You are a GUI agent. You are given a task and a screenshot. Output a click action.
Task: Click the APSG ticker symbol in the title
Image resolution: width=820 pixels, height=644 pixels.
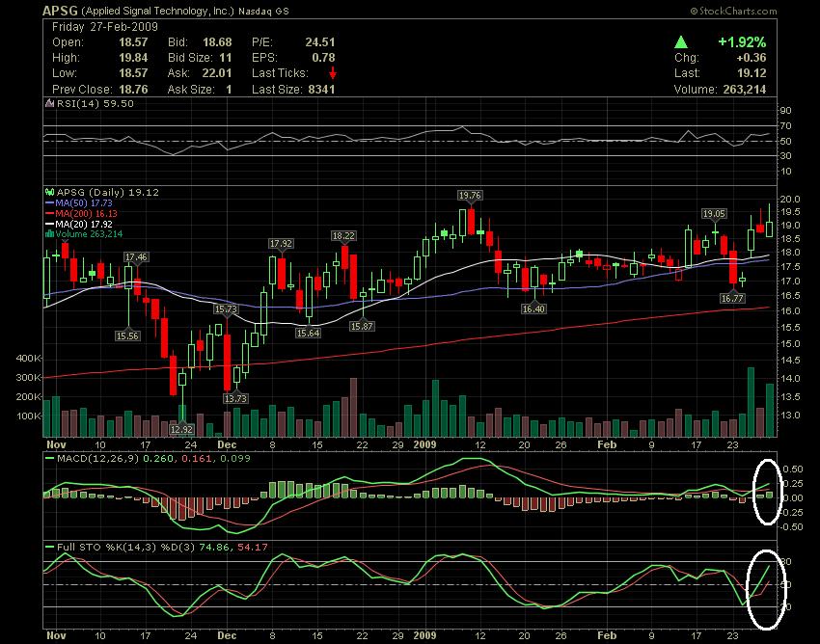click(60, 11)
